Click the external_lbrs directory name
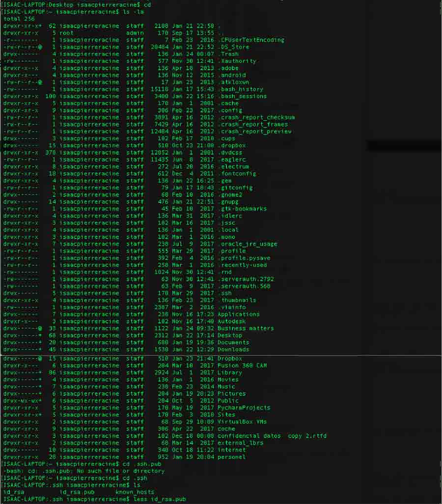The image size is (442, 504). (240, 443)
